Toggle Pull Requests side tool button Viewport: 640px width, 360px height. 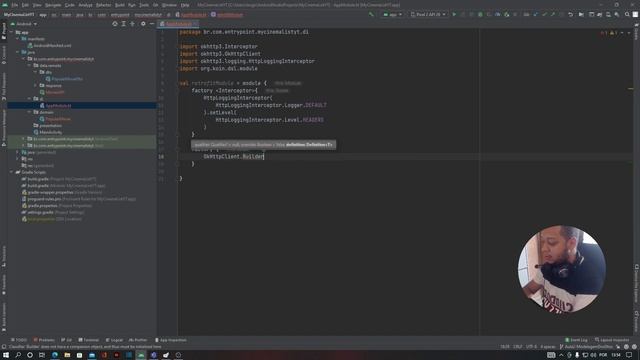pos(4,87)
